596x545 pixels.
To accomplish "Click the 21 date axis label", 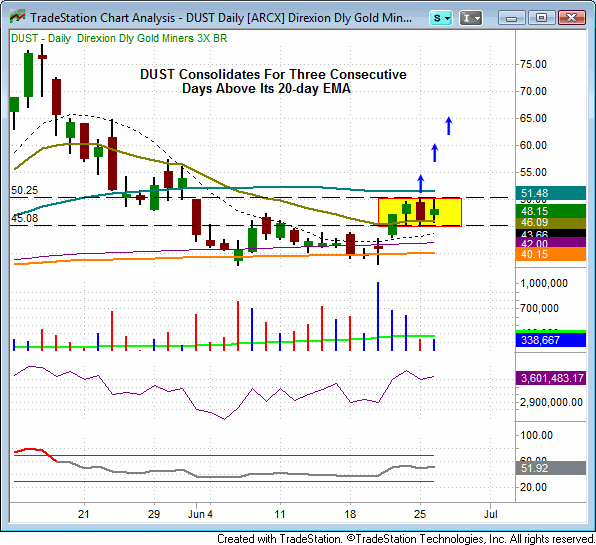I will coord(84,514).
